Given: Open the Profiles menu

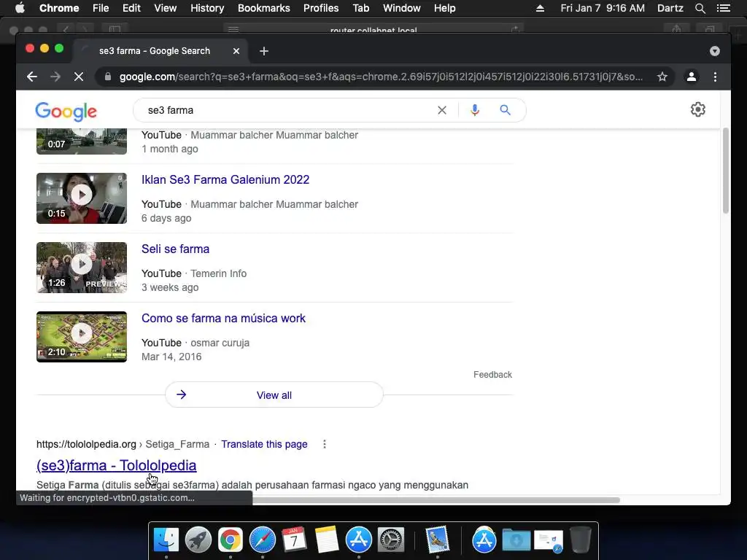Looking at the screenshot, I should pyautogui.click(x=321, y=8).
